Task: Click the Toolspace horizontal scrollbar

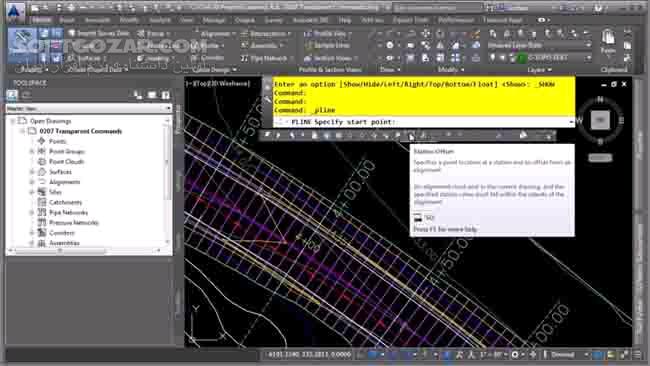Action: click(x=84, y=250)
